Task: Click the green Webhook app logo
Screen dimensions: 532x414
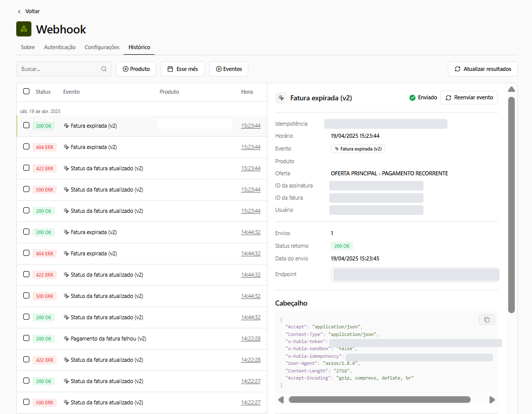Action: tap(24, 29)
